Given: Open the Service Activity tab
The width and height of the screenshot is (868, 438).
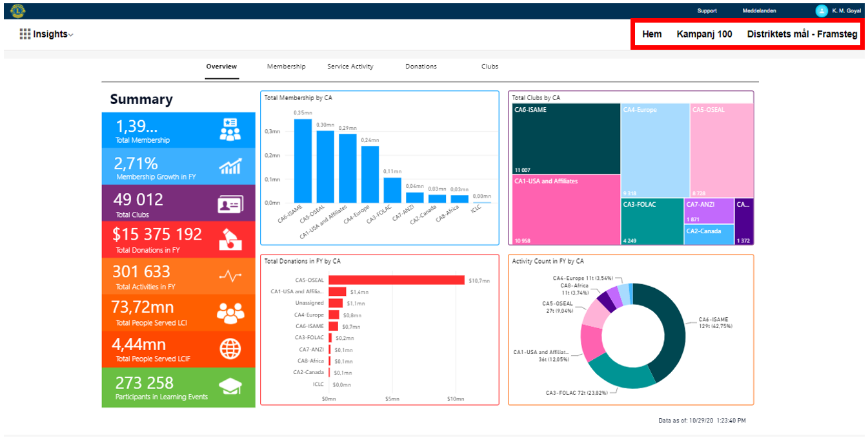Looking at the screenshot, I should click(x=350, y=67).
